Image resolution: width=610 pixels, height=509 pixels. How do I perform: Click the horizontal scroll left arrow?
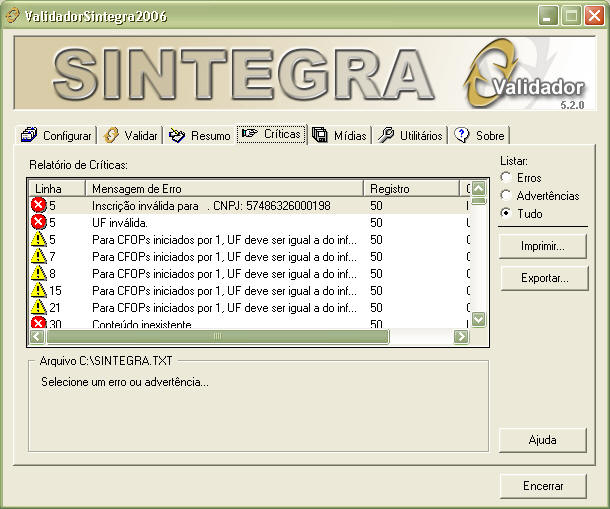[37, 336]
